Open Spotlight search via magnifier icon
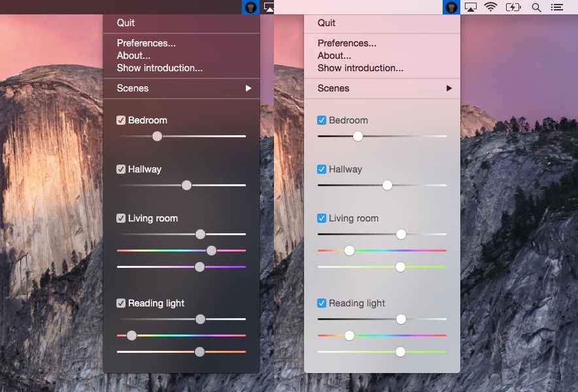The width and height of the screenshot is (578, 392). (535, 7)
